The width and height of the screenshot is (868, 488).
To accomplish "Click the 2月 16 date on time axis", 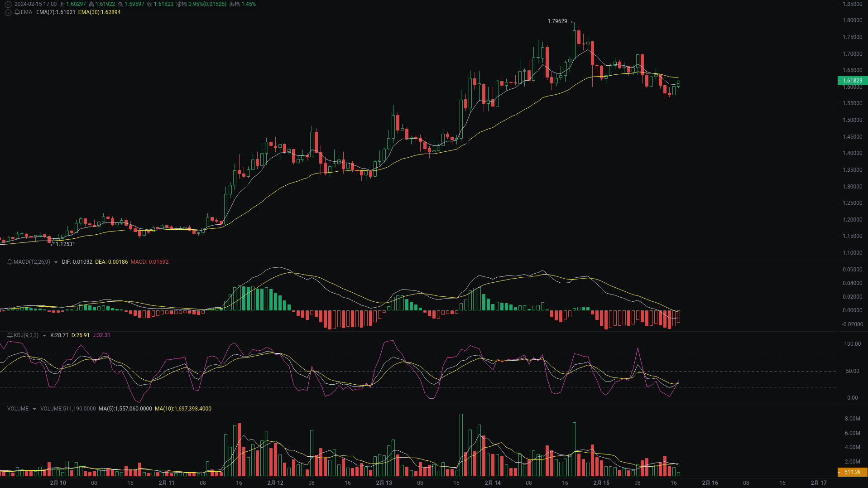I will [710, 483].
